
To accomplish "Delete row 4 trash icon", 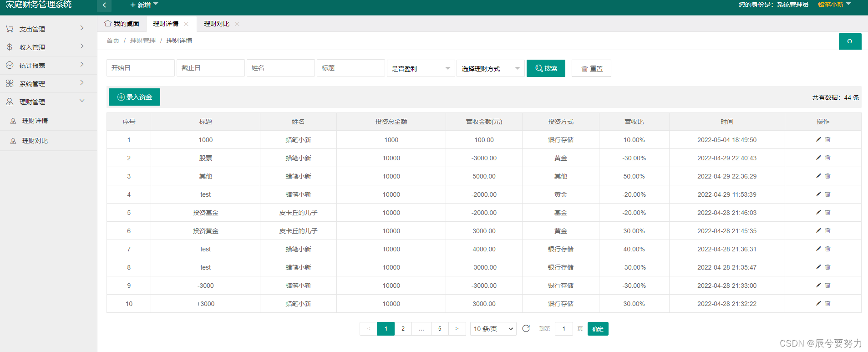I will click(x=827, y=194).
